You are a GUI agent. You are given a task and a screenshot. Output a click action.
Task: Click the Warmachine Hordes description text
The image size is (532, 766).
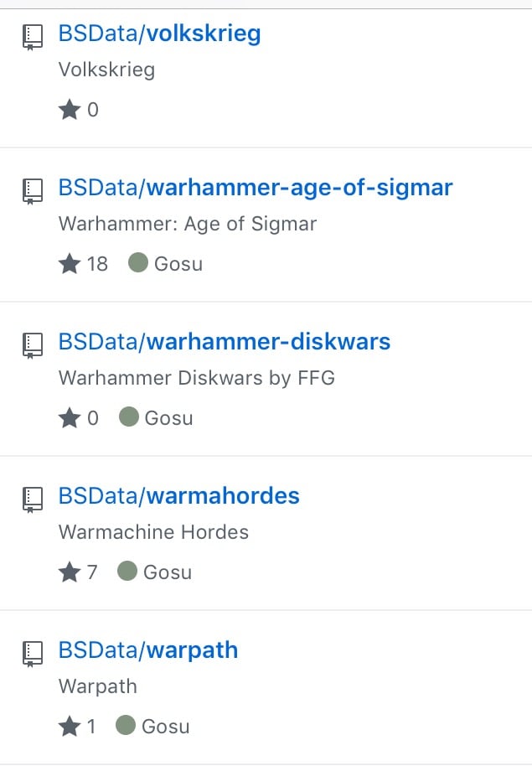(153, 532)
